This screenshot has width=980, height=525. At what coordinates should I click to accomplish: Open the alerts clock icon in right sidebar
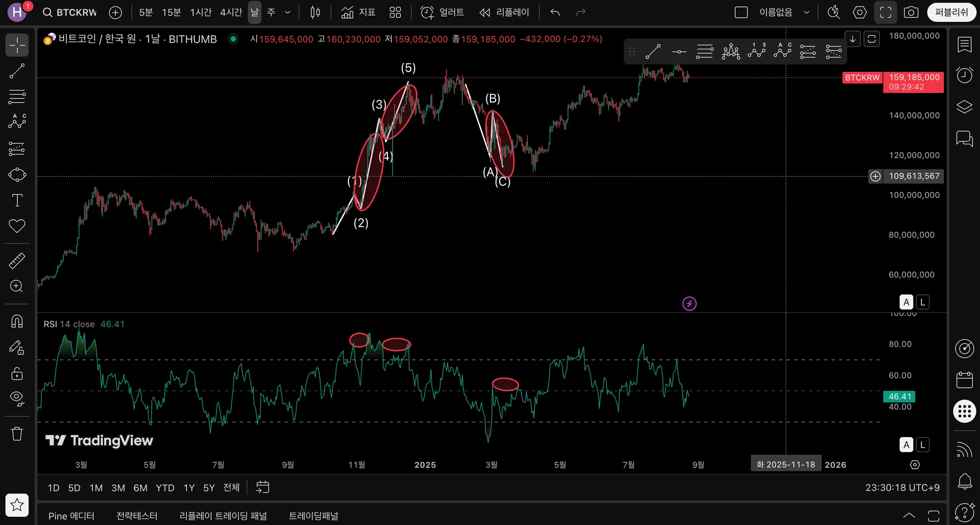[964, 76]
